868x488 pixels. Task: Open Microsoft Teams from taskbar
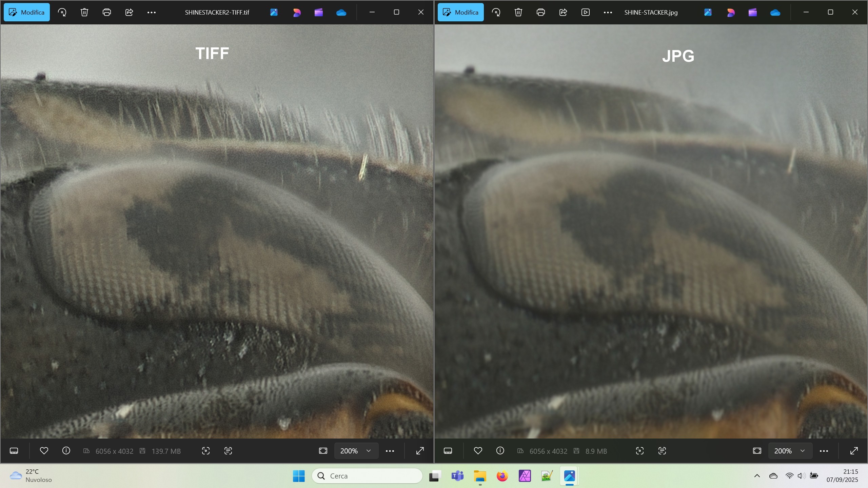point(457,476)
